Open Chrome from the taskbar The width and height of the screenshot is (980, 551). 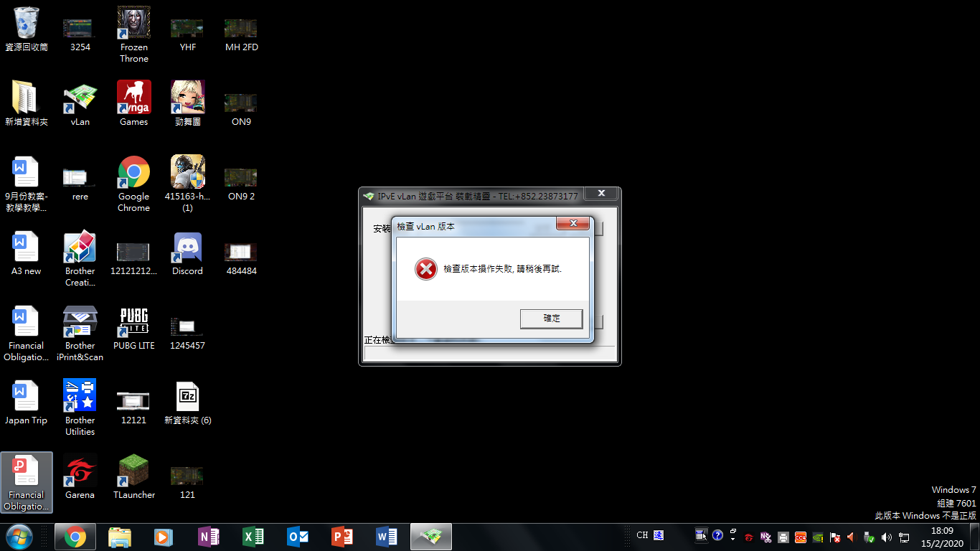[75, 537]
